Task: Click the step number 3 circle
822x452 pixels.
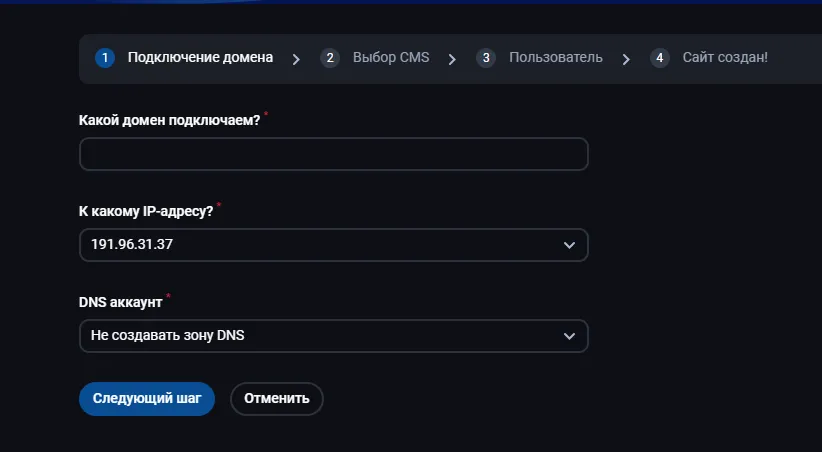Action: [x=486, y=58]
